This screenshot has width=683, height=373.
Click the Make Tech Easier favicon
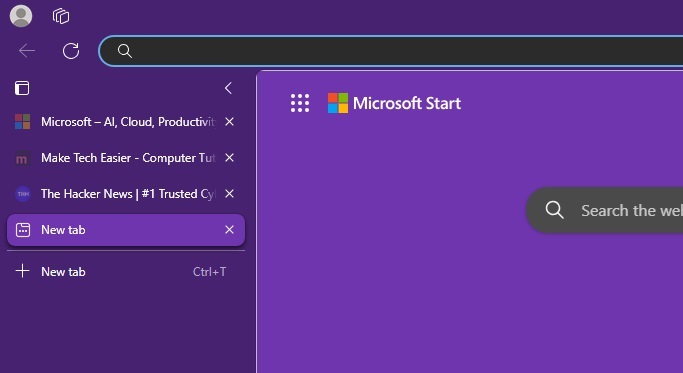[23, 158]
